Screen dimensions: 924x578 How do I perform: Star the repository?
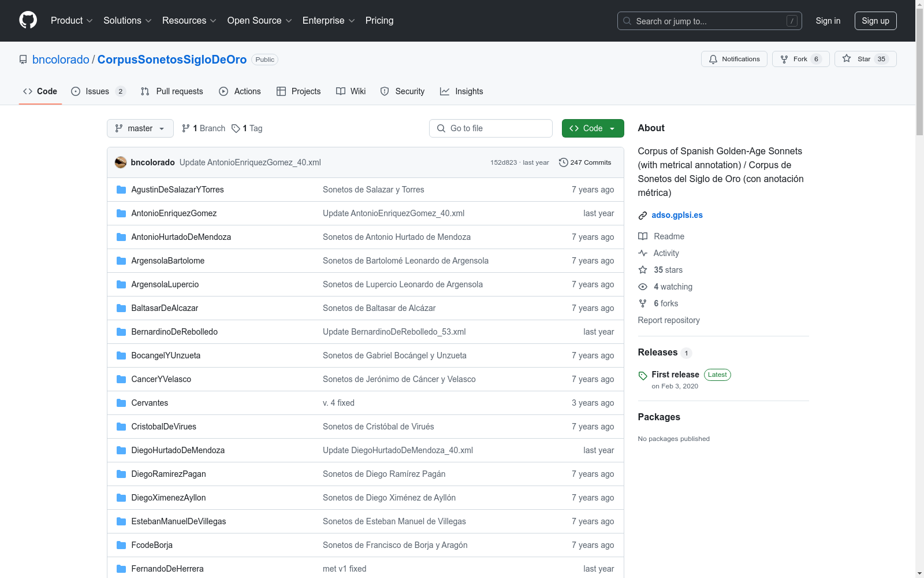click(x=865, y=59)
